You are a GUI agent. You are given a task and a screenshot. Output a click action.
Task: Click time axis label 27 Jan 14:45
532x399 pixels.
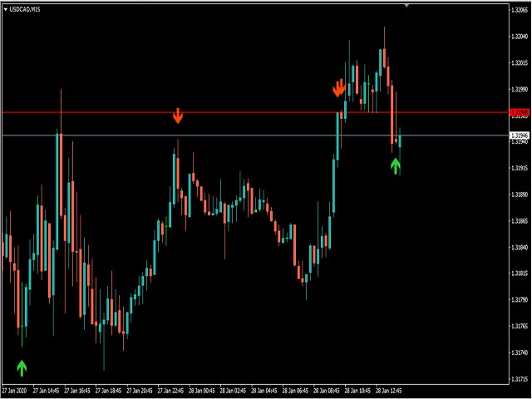pyautogui.click(x=47, y=391)
